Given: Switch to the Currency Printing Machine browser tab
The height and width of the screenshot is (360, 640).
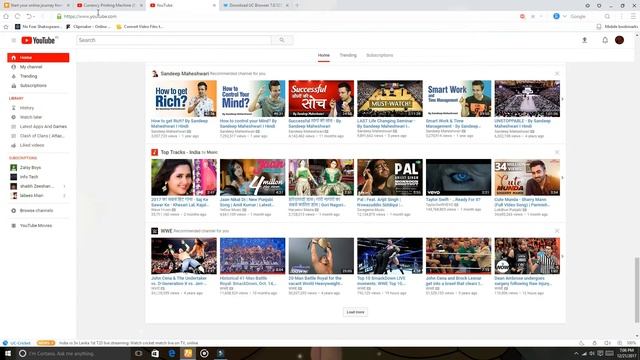Looking at the screenshot, I should coord(110,5).
